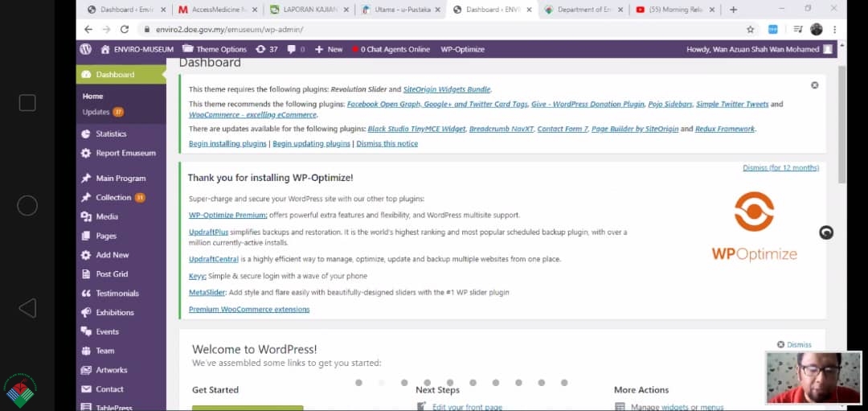Open Keyy link
This screenshot has height=411, width=868.
(x=198, y=276)
